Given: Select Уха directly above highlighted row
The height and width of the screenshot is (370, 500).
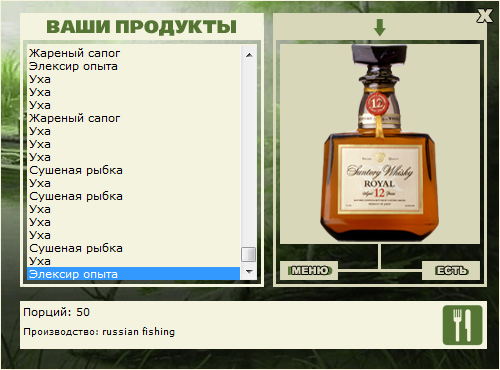Looking at the screenshot, I should [133, 261].
